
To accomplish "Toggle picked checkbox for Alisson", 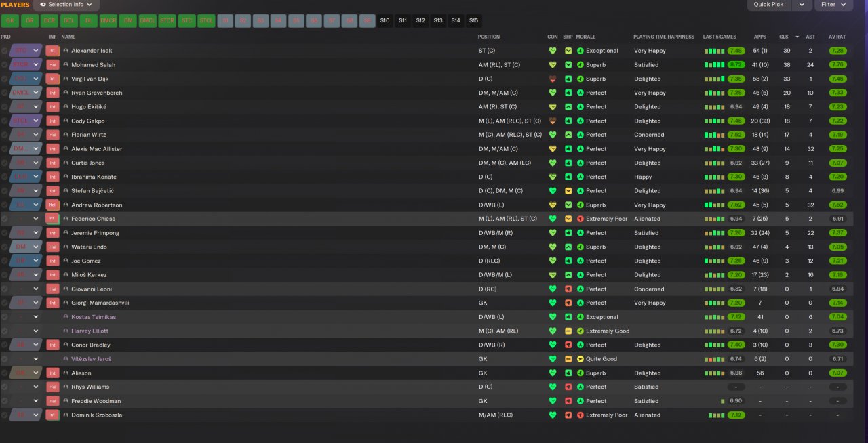I will [x=5, y=373].
